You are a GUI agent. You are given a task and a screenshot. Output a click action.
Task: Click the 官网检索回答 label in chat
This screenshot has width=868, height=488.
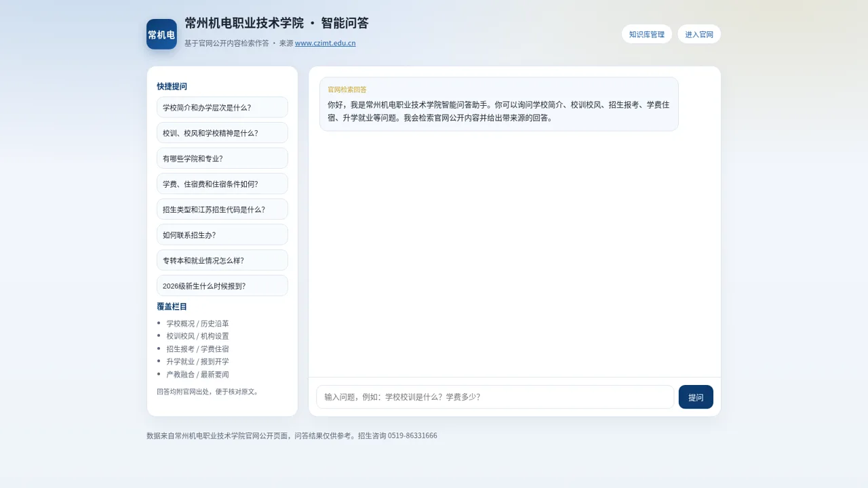347,89
